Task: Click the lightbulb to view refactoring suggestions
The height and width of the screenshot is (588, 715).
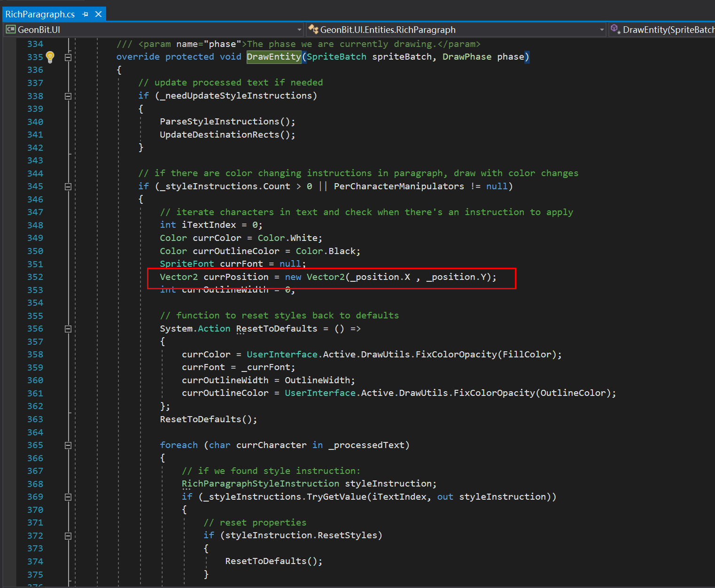Action: 50,57
